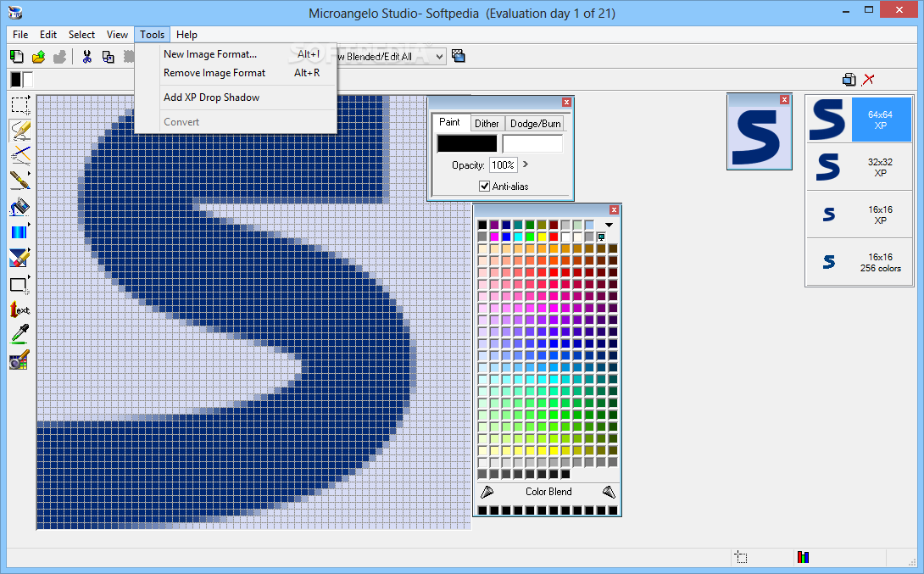Select the Eyedropper color picker tool
Viewport: 924px width, 574px height.
(20, 334)
